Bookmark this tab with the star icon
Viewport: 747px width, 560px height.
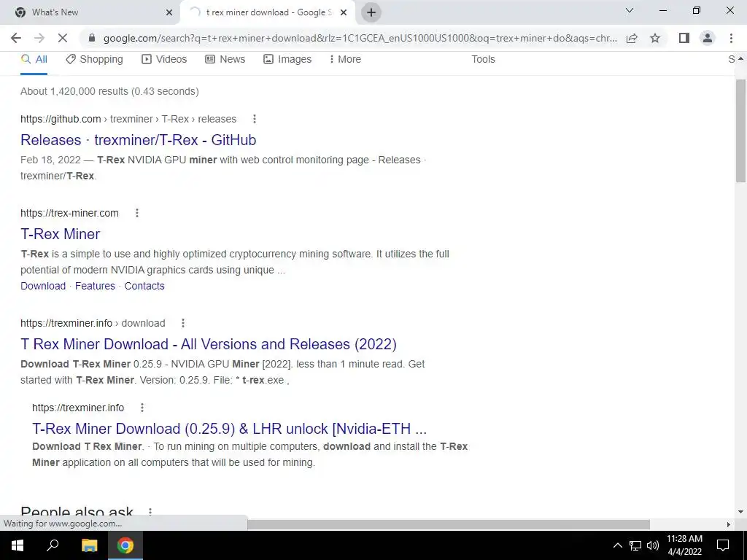[655, 38]
